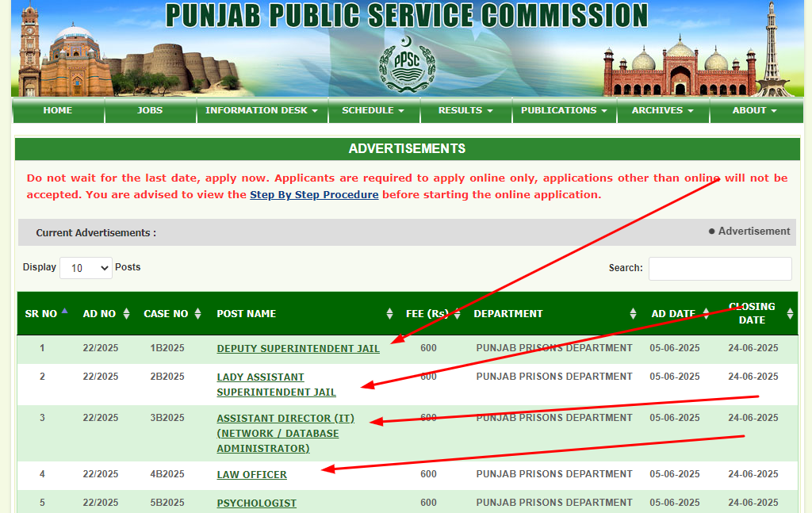Expand the PUBLICATIONS menu
The width and height of the screenshot is (812, 513).
564,110
